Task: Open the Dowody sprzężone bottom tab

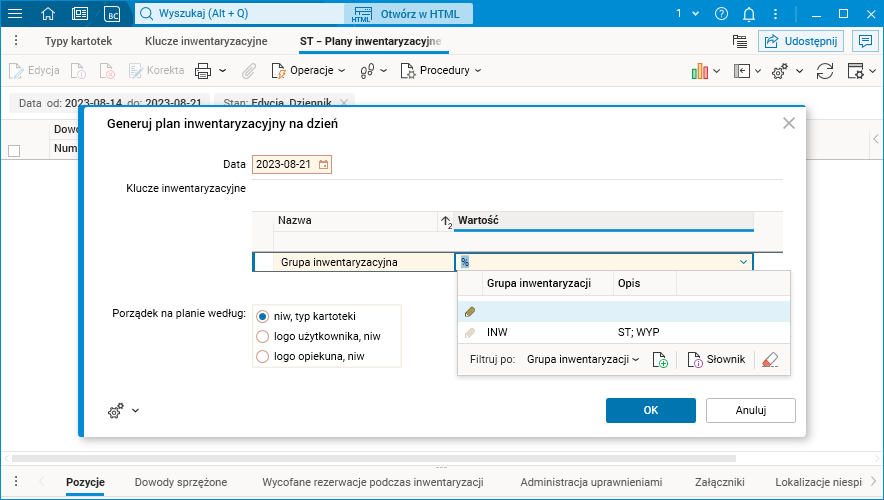Action: (181, 483)
